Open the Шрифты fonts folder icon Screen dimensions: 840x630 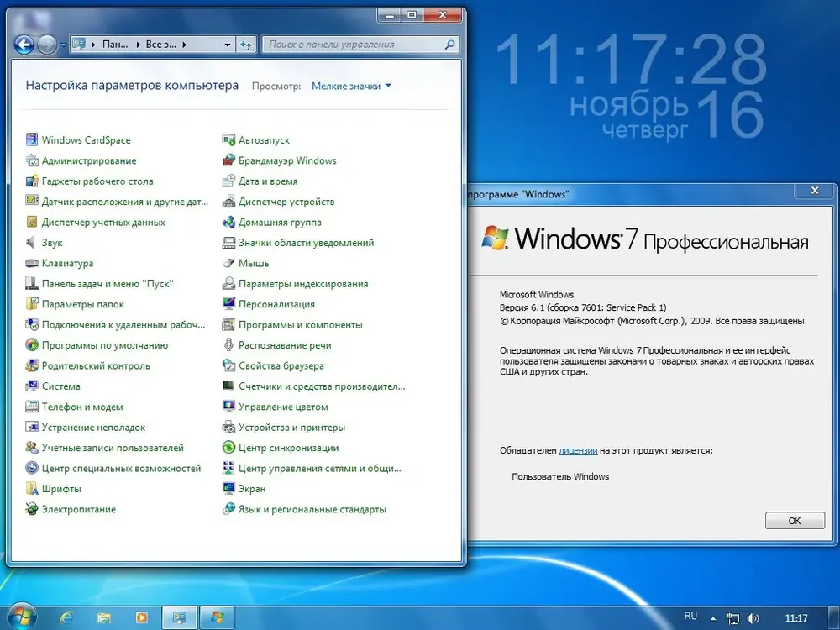[32, 488]
